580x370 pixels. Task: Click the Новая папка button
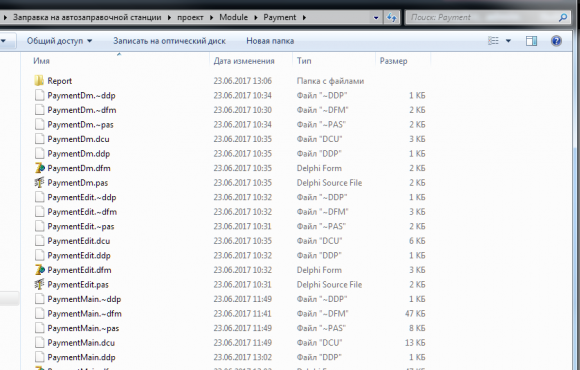click(x=270, y=41)
